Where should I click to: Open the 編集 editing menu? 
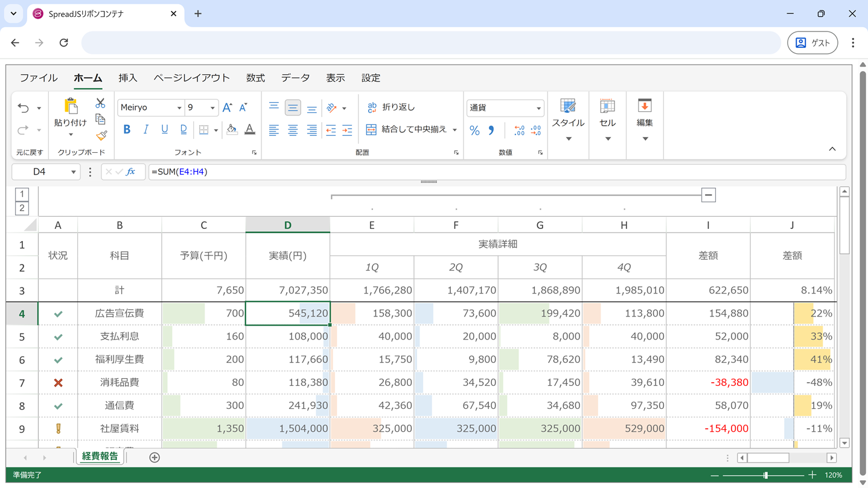point(645,121)
